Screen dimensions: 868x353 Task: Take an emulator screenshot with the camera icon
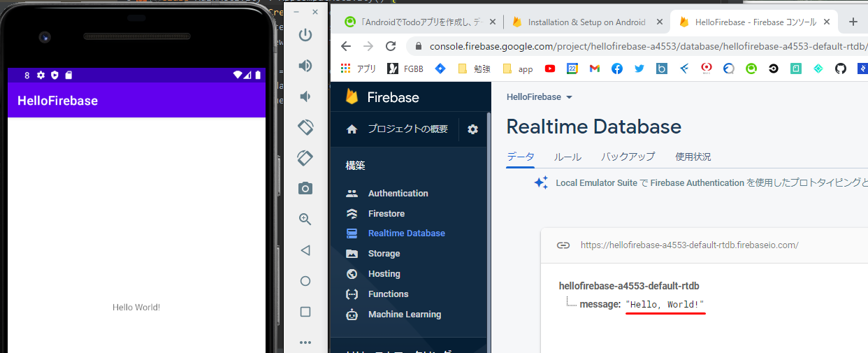[x=305, y=188]
